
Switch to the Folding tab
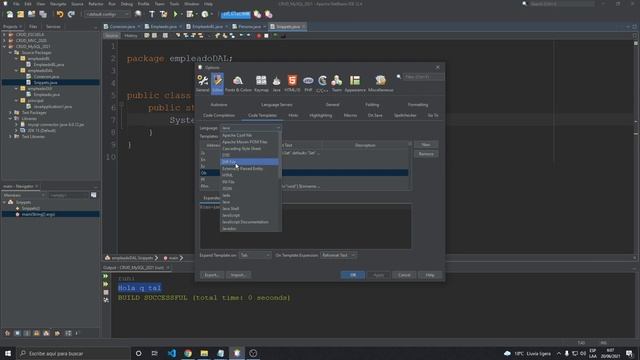372,105
